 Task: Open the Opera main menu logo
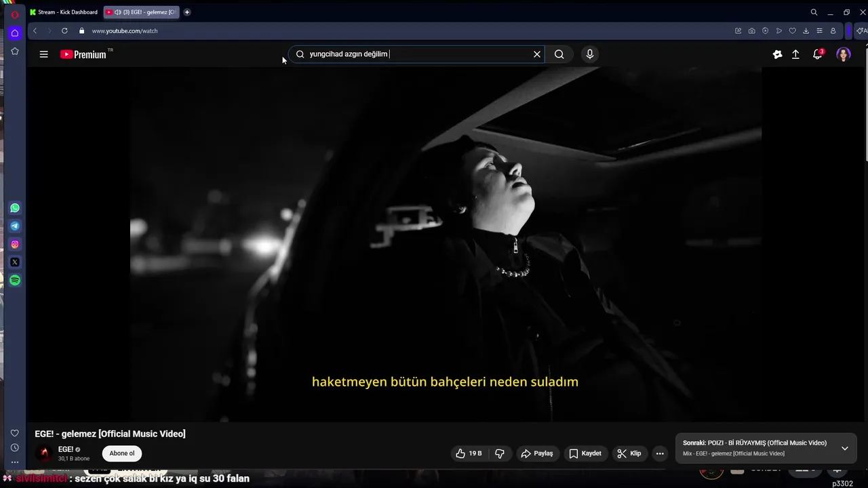(x=15, y=14)
